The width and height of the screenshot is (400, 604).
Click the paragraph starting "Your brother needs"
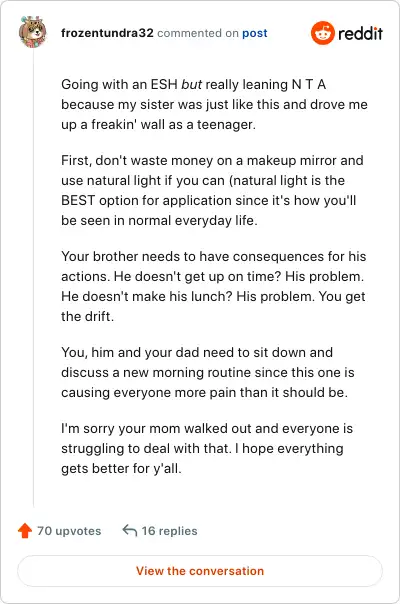point(213,286)
